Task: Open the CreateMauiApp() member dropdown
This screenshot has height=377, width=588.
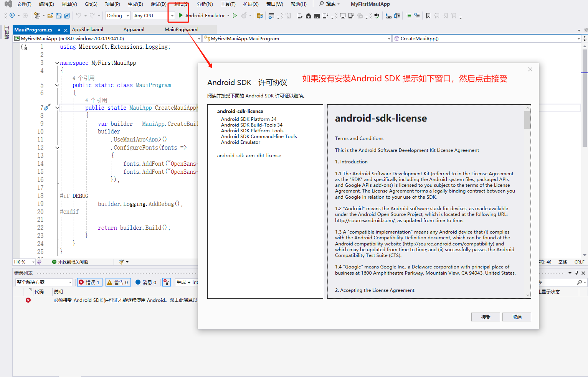Action: coord(487,39)
